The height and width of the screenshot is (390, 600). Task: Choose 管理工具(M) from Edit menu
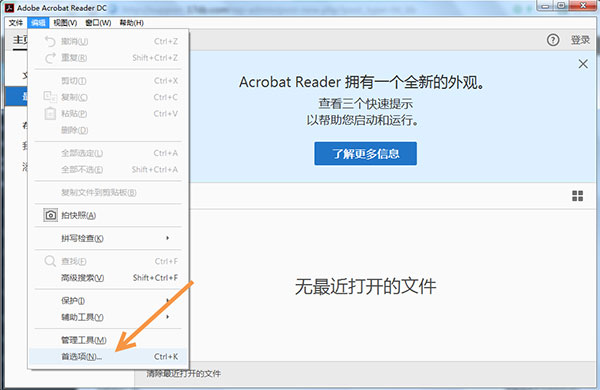coord(108,340)
